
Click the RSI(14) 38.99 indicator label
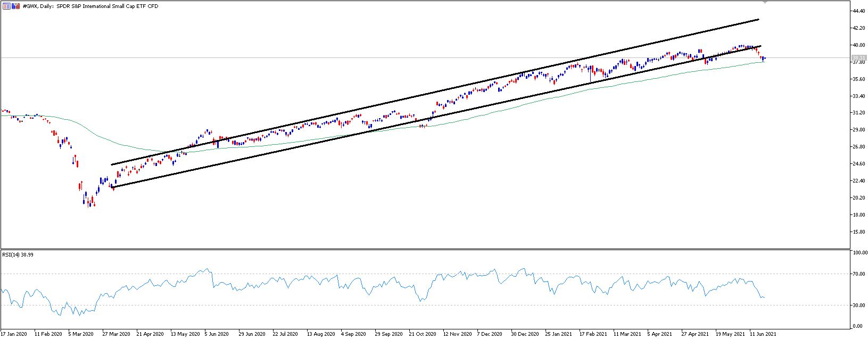pyautogui.click(x=19, y=255)
